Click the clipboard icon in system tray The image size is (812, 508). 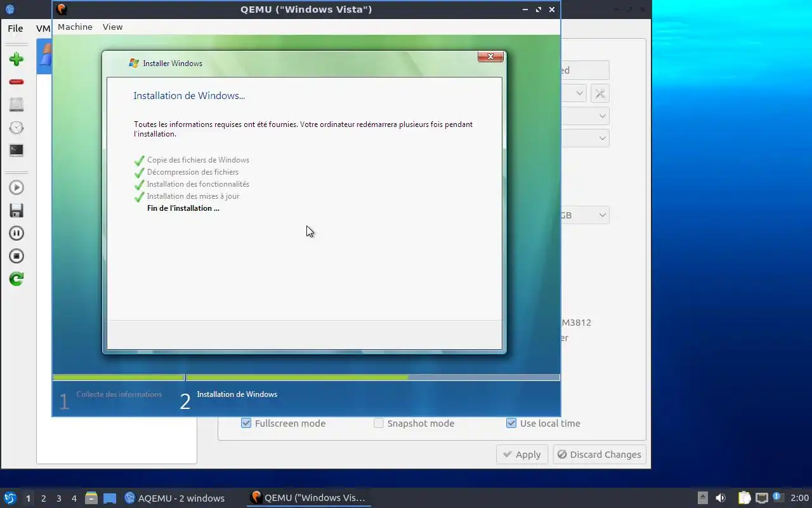tap(744, 498)
